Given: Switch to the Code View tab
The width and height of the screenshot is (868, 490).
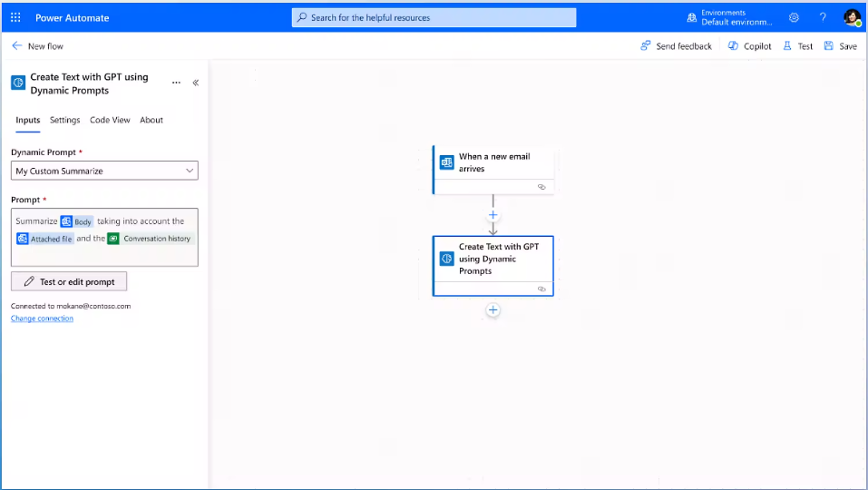Looking at the screenshot, I should 110,120.
